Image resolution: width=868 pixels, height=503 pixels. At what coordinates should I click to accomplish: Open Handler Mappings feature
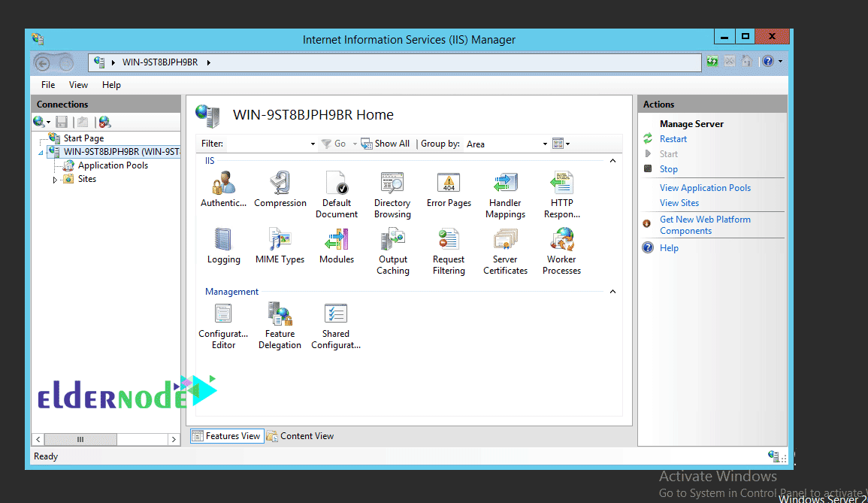click(x=506, y=195)
